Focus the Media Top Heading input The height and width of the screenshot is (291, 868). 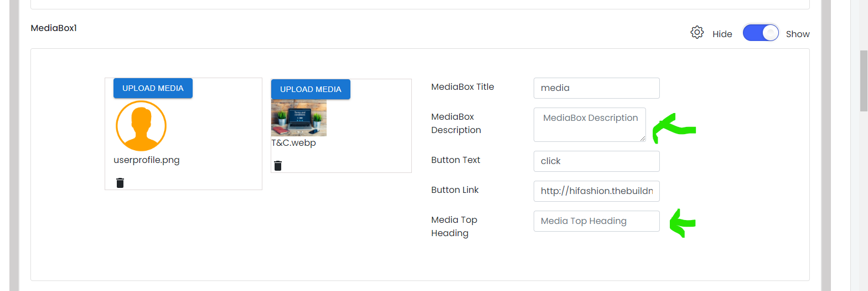597,221
